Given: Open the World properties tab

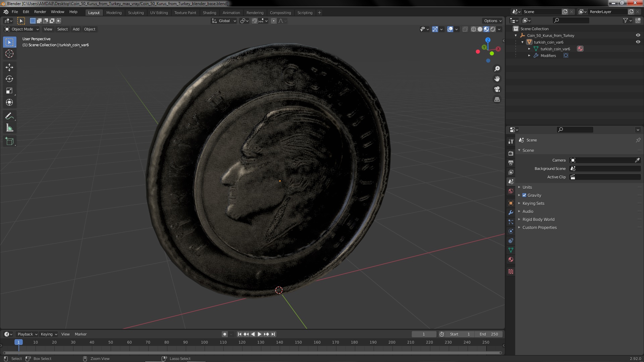Looking at the screenshot, I should click(x=511, y=191).
